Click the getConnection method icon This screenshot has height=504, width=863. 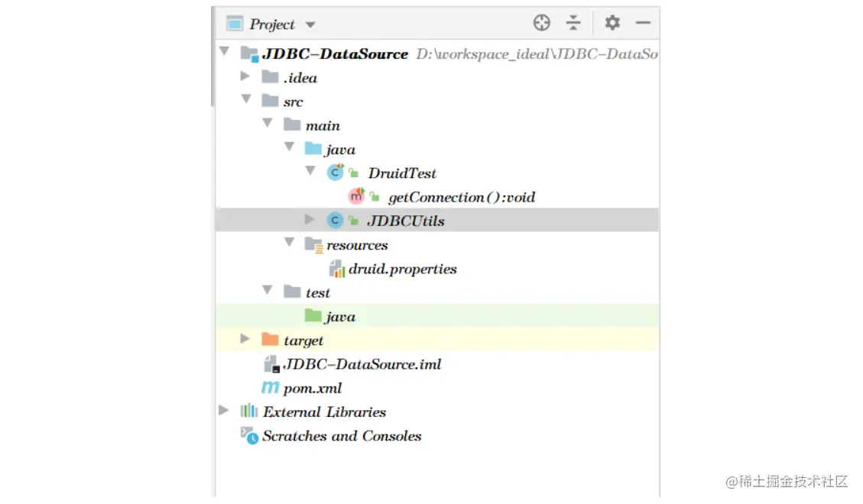[357, 195]
